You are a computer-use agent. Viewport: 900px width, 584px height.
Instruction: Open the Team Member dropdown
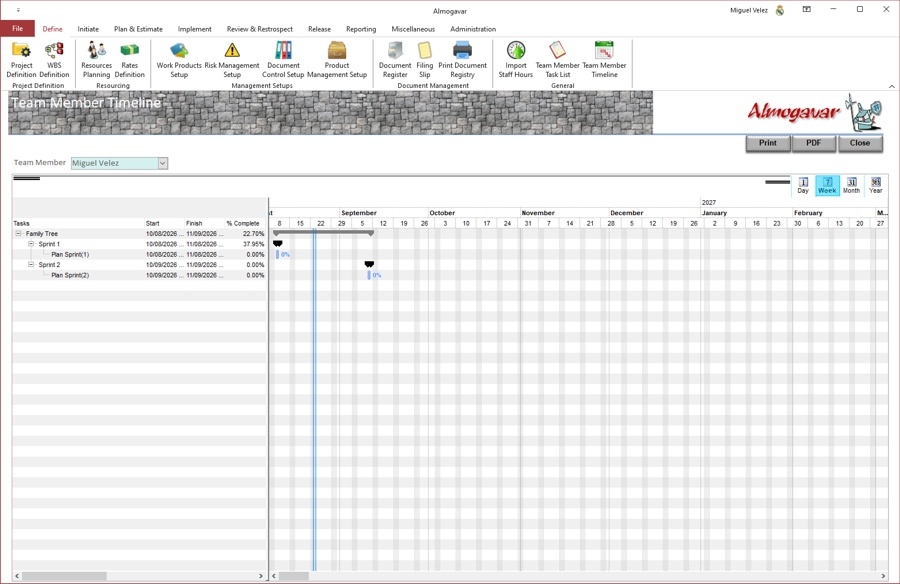point(162,163)
